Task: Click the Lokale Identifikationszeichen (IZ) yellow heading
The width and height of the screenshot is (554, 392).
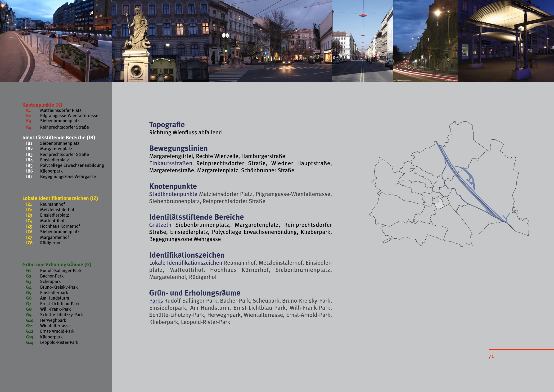Action: coord(60,198)
